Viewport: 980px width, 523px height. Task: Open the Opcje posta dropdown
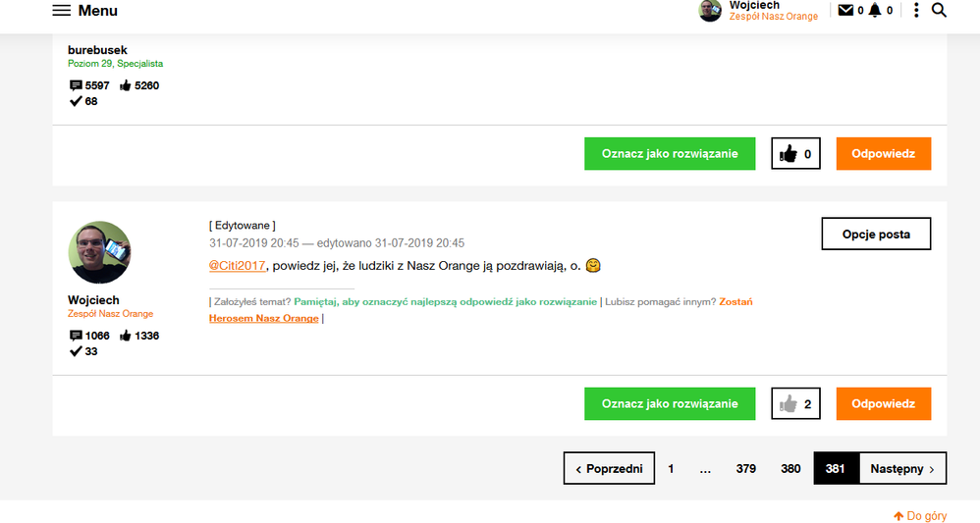coord(876,234)
